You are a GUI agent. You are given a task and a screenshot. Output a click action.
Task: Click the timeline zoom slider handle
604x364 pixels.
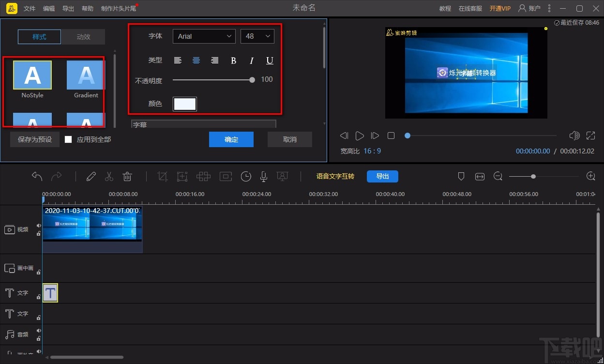(533, 177)
